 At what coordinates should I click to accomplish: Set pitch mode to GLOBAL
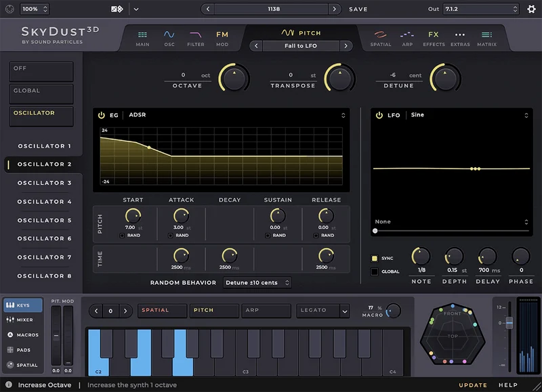41,94
